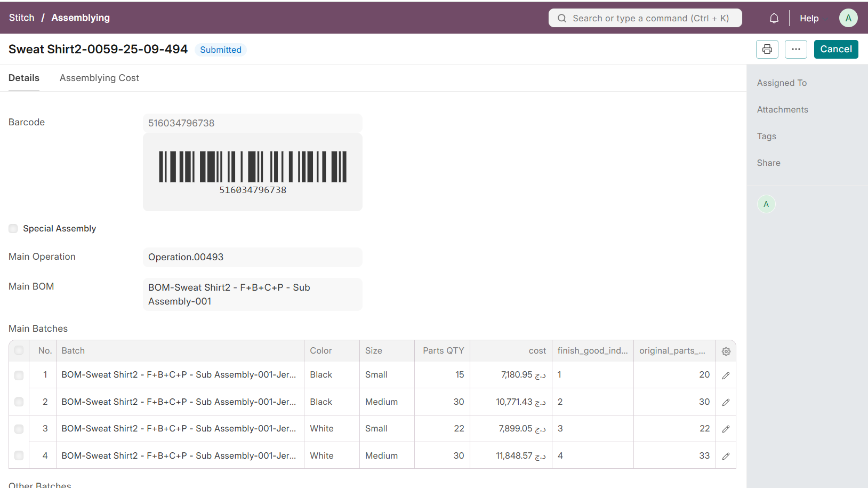
Task: Edit row 1 Black Small with pencil icon
Action: click(726, 375)
